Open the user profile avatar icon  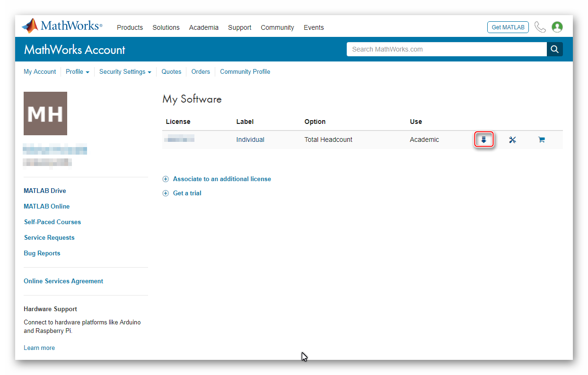click(x=557, y=27)
